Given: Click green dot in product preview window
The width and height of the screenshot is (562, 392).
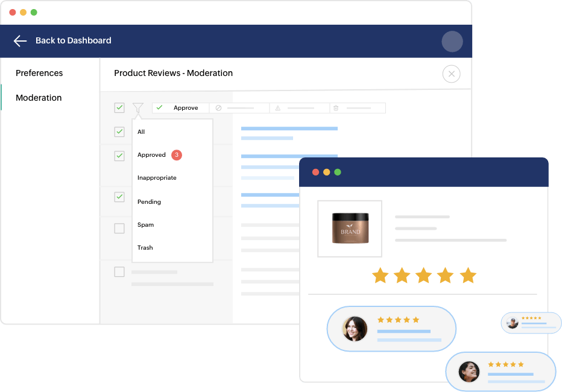Looking at the screenshot, I should click(x=338, y=172).
